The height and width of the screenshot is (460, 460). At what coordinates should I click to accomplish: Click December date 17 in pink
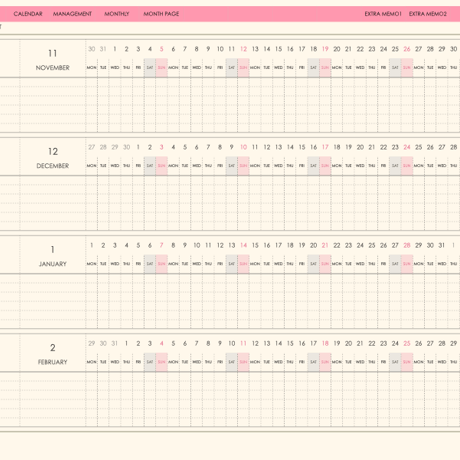pyautogui.click(x=325, y=147)
